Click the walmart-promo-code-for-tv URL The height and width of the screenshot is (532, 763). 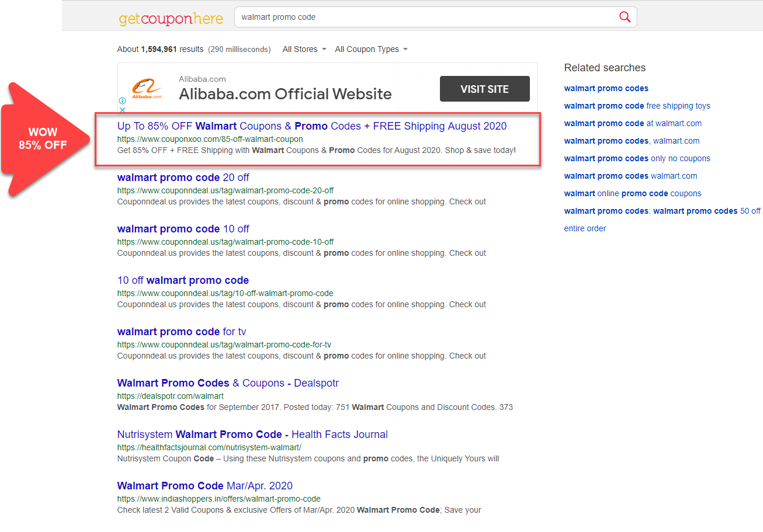pyautogui.click(x=224, y=345)
